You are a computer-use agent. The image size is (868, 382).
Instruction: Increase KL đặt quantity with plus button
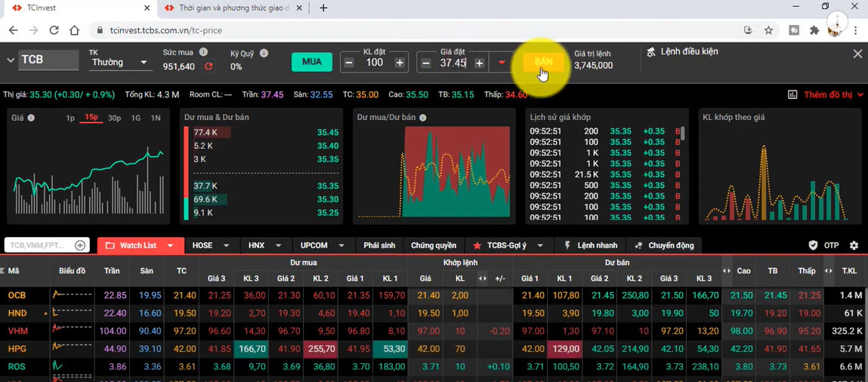coord(400,63)
